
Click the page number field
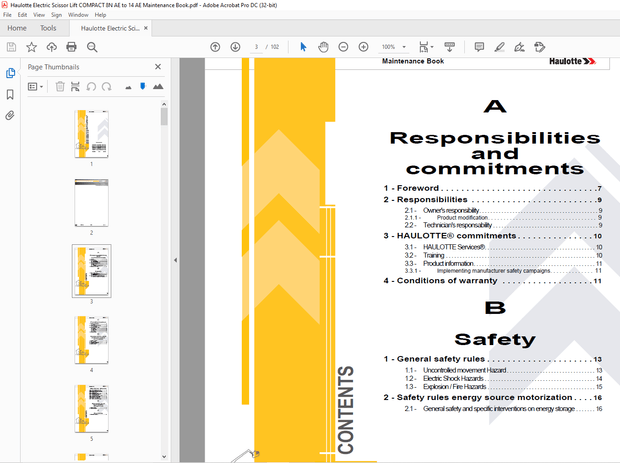[x=256, y=47]
